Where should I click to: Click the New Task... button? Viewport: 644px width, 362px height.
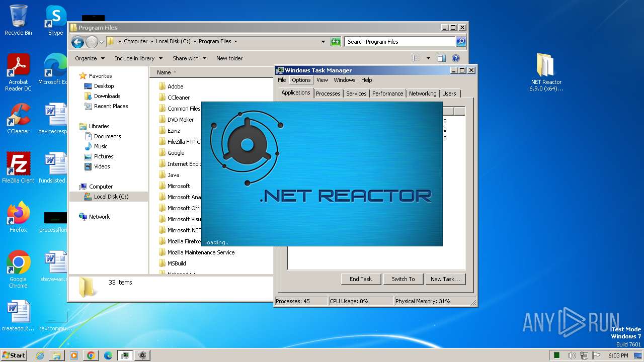tap(445, 279)
